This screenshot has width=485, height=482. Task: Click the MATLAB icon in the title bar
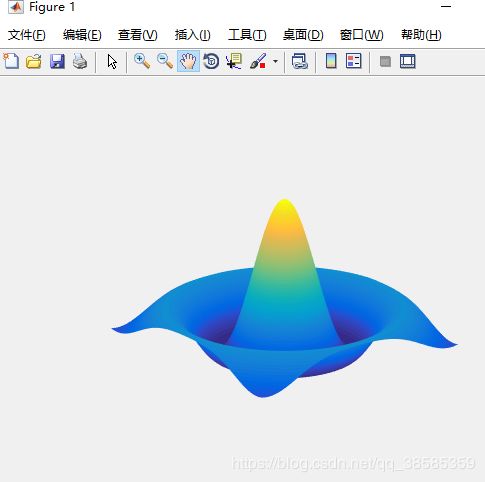click(x=16, y=7)
